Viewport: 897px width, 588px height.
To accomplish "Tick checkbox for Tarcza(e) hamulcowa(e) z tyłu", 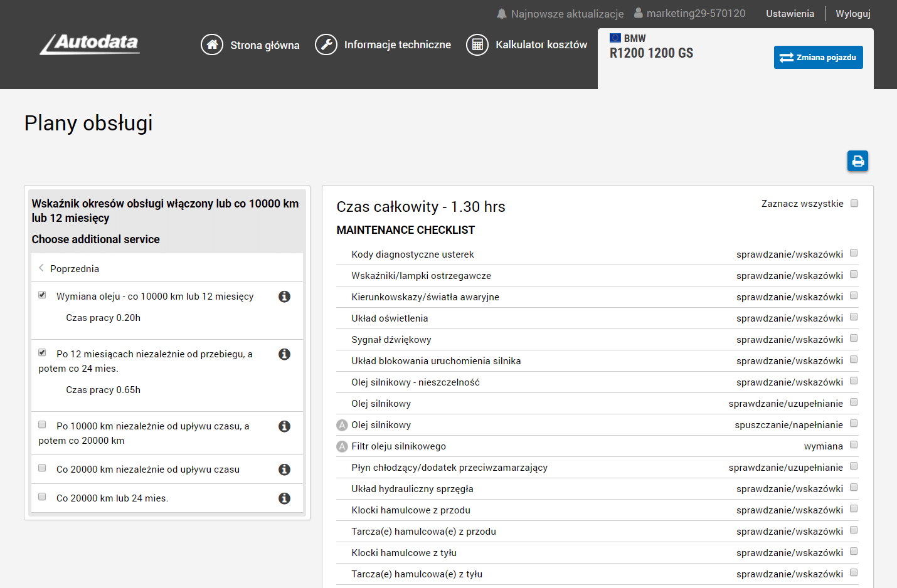I will [854, 573].
